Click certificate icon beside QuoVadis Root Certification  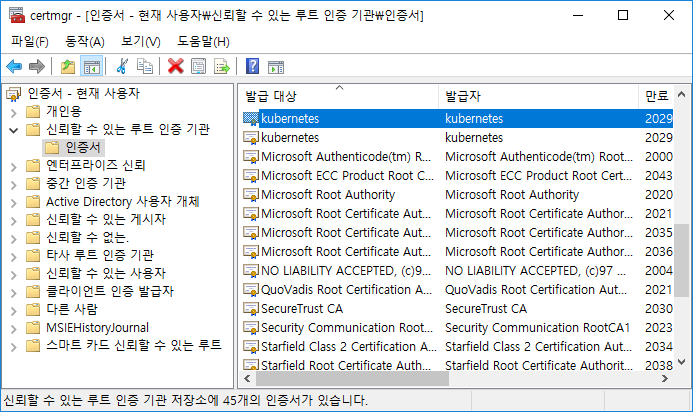[251, 290]
